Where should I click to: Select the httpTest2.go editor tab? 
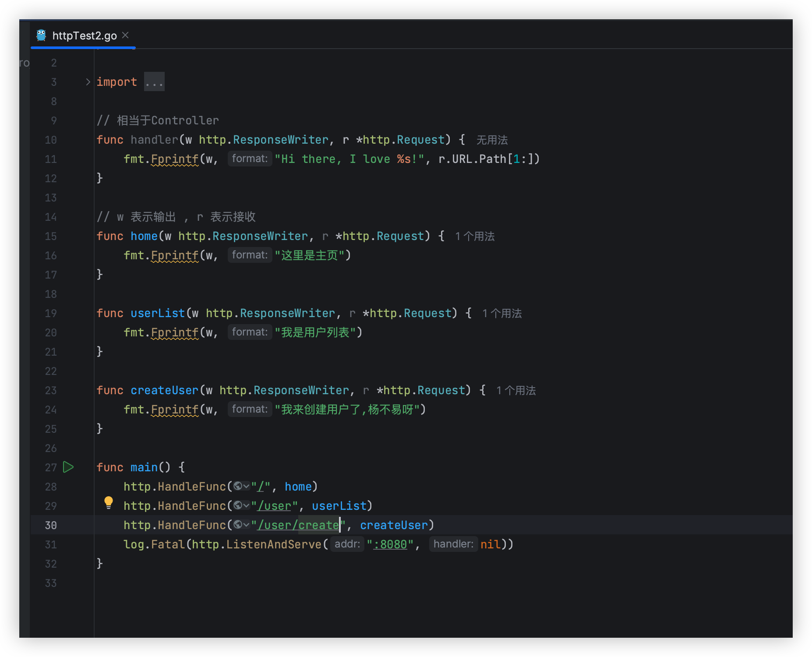[83, 35]
